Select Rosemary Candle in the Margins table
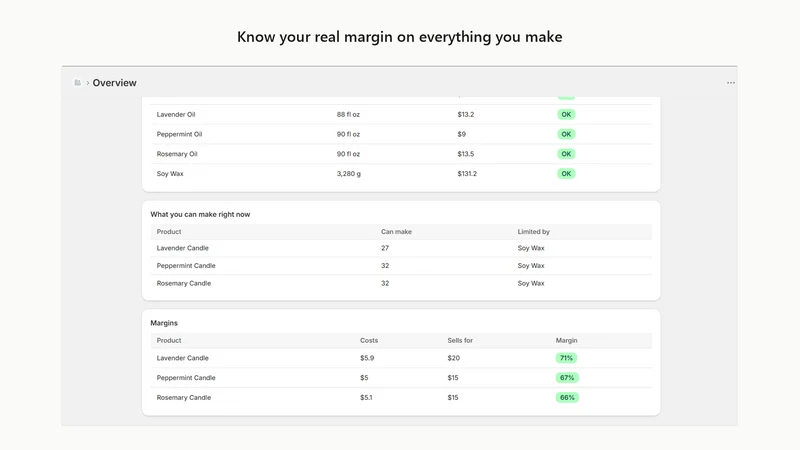Screen dimensions: 800x450 click(x=401, y=397)
